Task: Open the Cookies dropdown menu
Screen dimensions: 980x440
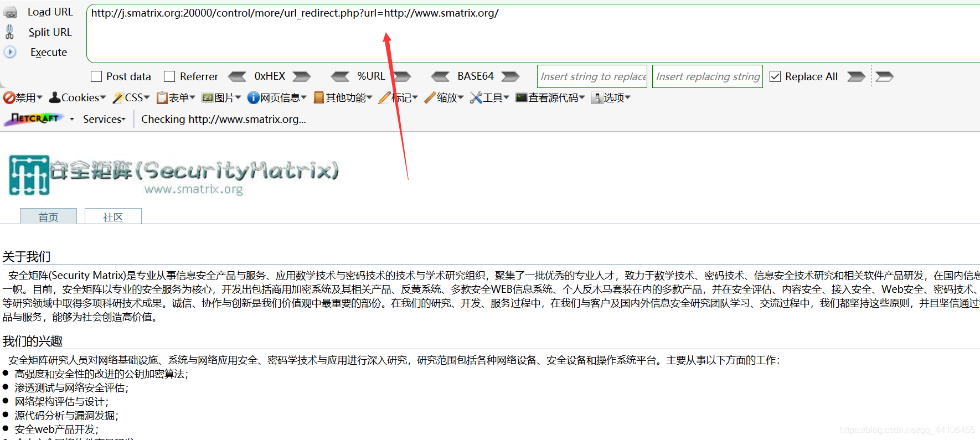Action: point(83,98)
